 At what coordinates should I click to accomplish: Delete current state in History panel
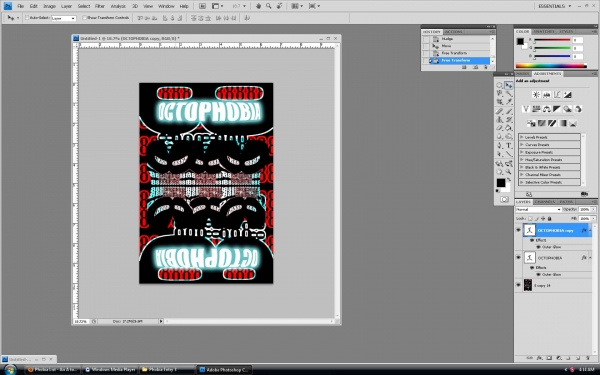pos(486,67)
